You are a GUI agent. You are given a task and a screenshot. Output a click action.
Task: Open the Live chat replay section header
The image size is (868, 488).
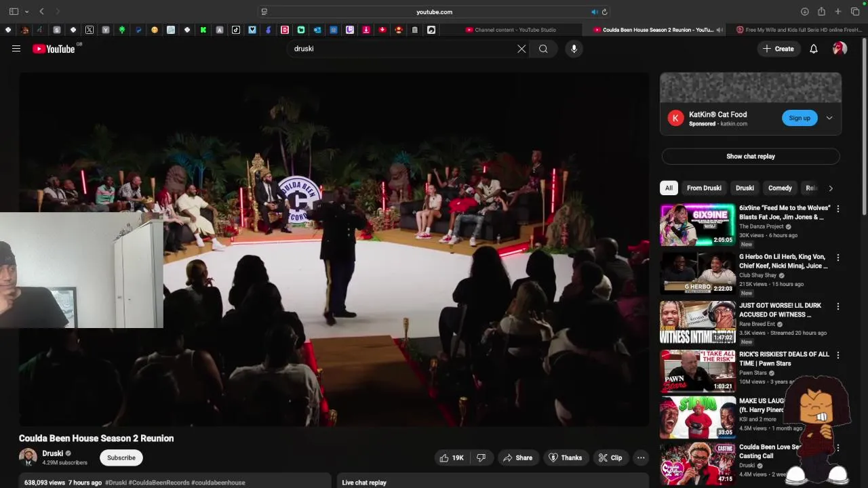[364, 483]
